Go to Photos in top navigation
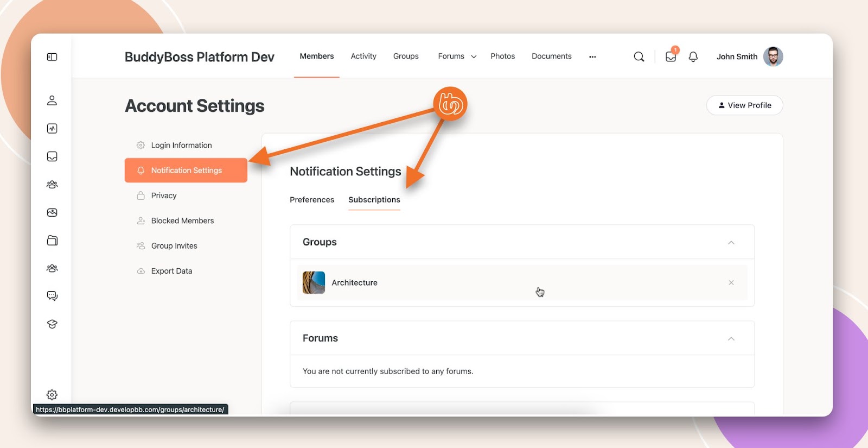Image resolution: width=868 pixels, height=448 pixels. pos(503,56)
